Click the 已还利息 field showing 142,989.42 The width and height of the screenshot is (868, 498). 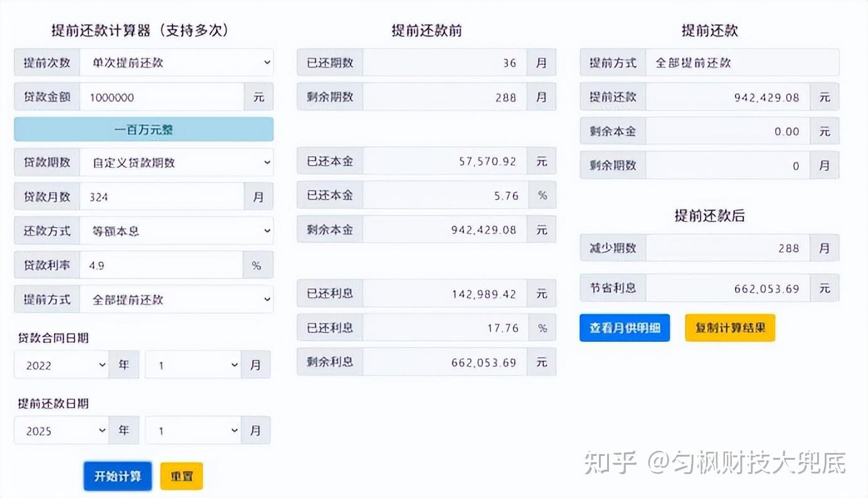[x=445, y=294]
